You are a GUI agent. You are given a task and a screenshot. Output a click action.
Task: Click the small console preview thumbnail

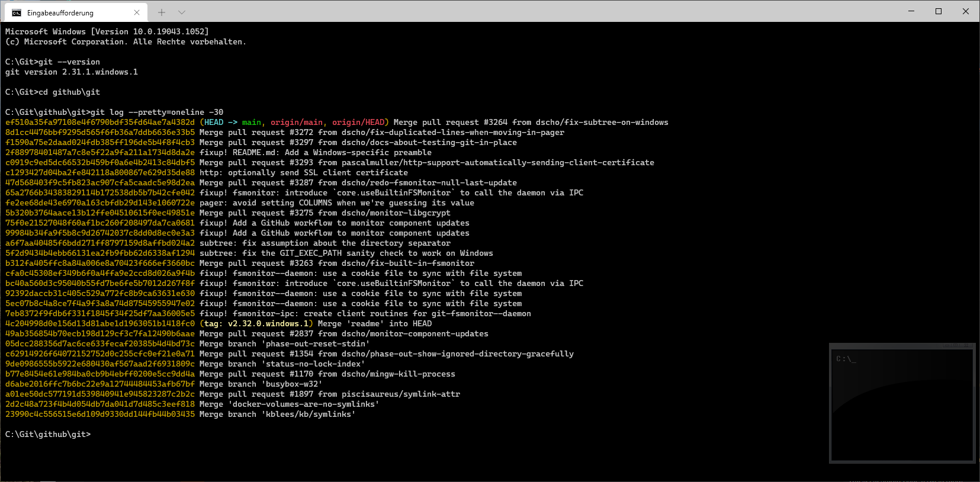pyautogui.click(x=902, y=403)
